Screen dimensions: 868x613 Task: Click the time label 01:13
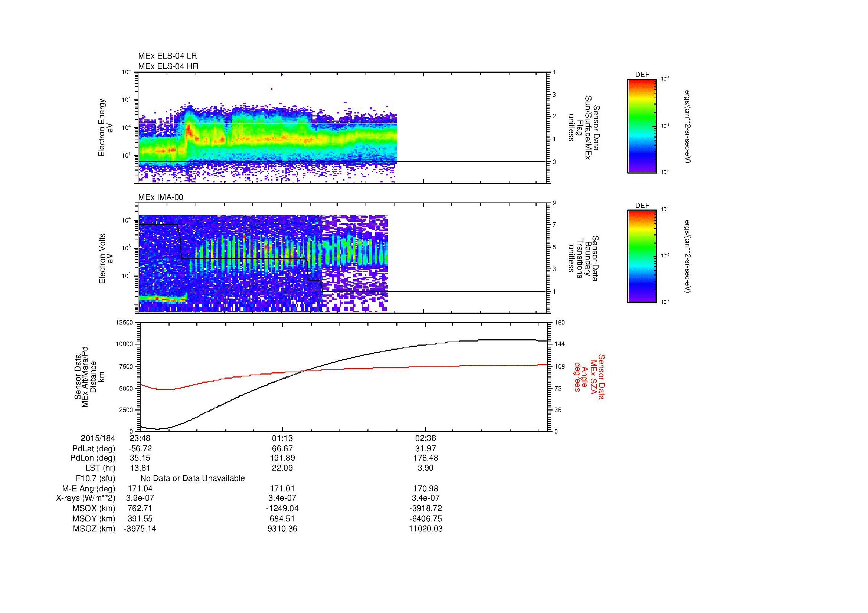tap(282, 438)
